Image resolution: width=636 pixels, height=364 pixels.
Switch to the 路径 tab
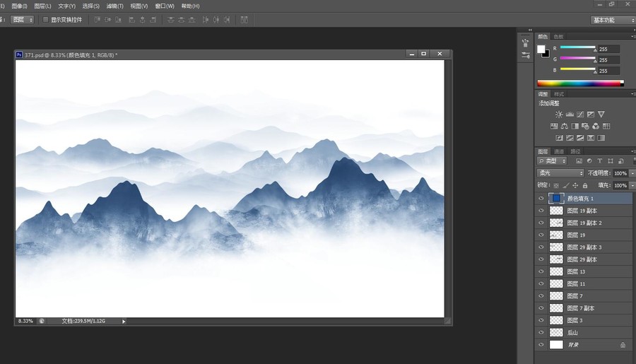coord(575,151)
